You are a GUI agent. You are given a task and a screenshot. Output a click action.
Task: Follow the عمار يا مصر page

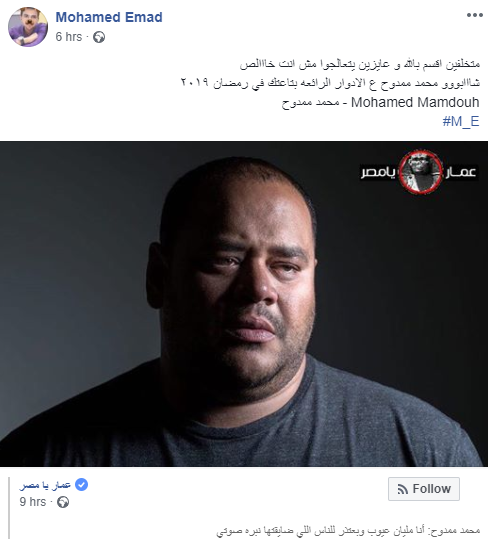click(x=424, y=489)
